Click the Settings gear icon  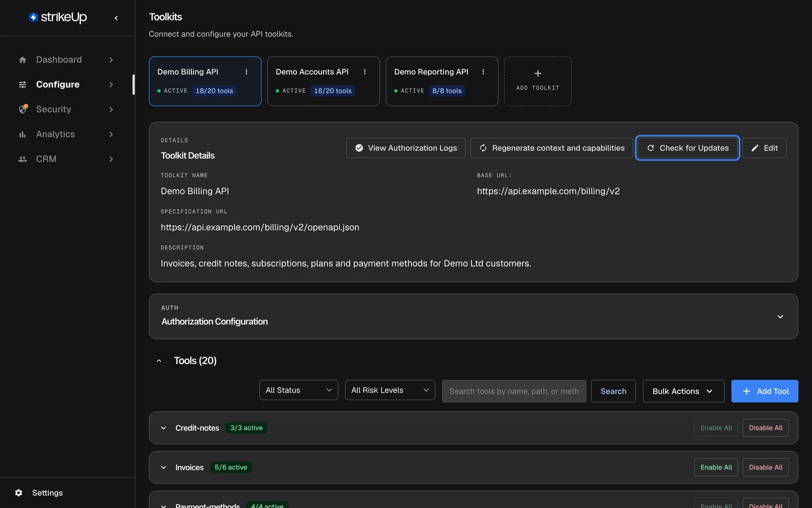click(18, 493)
